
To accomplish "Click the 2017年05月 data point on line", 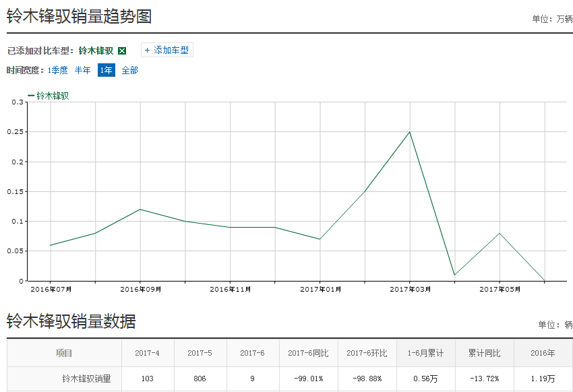I will coord(500,233).
